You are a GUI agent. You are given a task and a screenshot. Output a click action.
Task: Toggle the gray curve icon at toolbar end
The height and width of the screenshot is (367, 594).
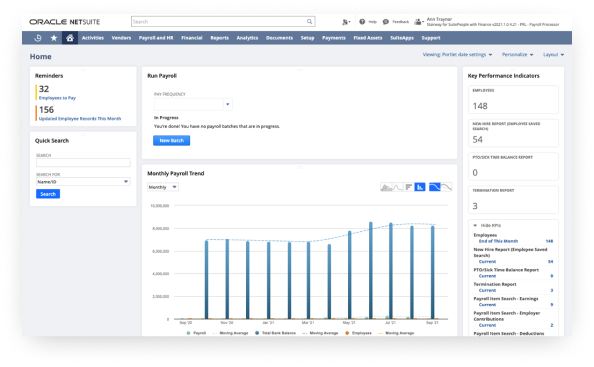point(446,187)
